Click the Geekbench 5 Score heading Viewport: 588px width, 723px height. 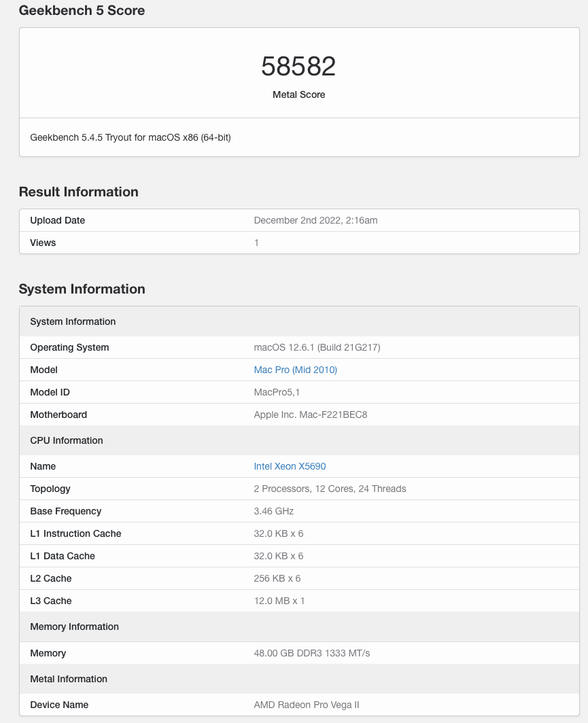pyautogui.click(x=82, y=10)
